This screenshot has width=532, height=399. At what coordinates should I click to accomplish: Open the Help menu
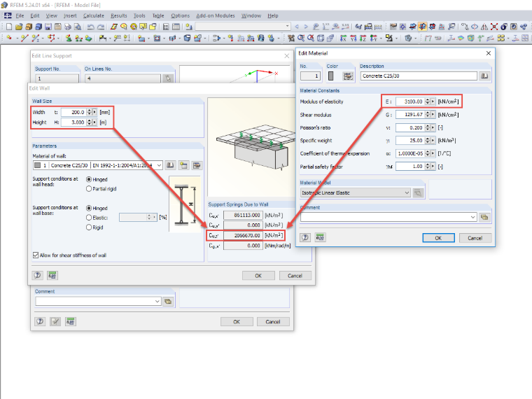pyautogui.click(x=273, y=15)
